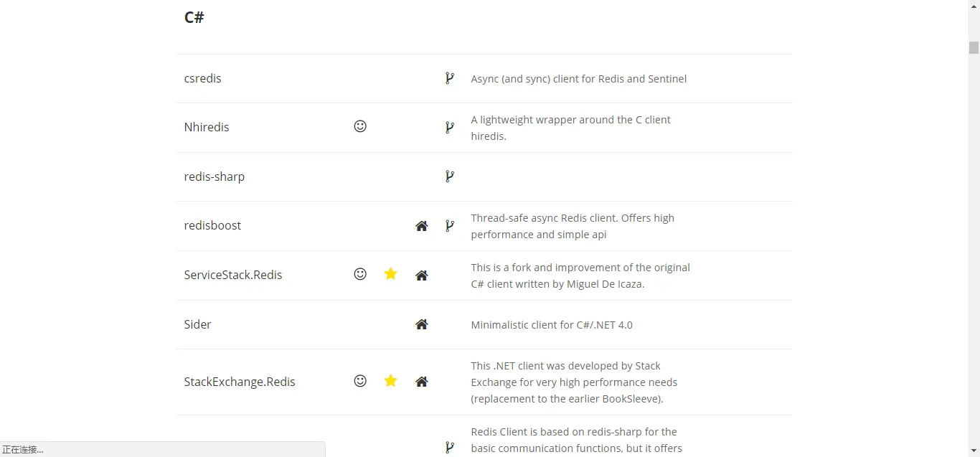Screen dimensions: 980x457
Task: Click the Sider minimalistic client description
Action: click(x=552, y=325)
